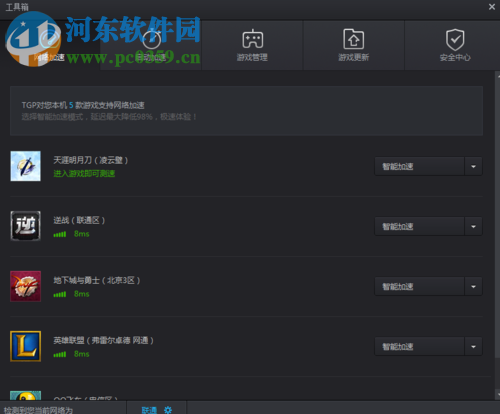Screen dimensions: 500x414
Task: Click the 联通 network type link
Action: [149, 410]
